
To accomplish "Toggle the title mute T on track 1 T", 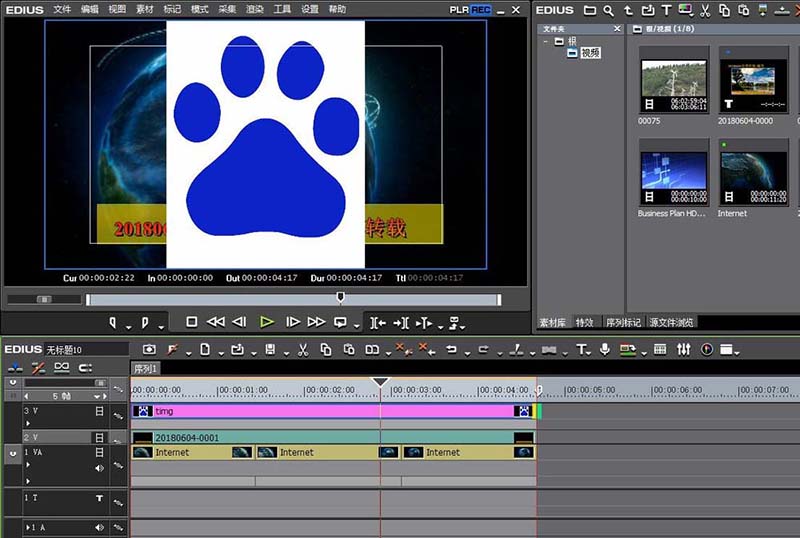I will 99,498.
